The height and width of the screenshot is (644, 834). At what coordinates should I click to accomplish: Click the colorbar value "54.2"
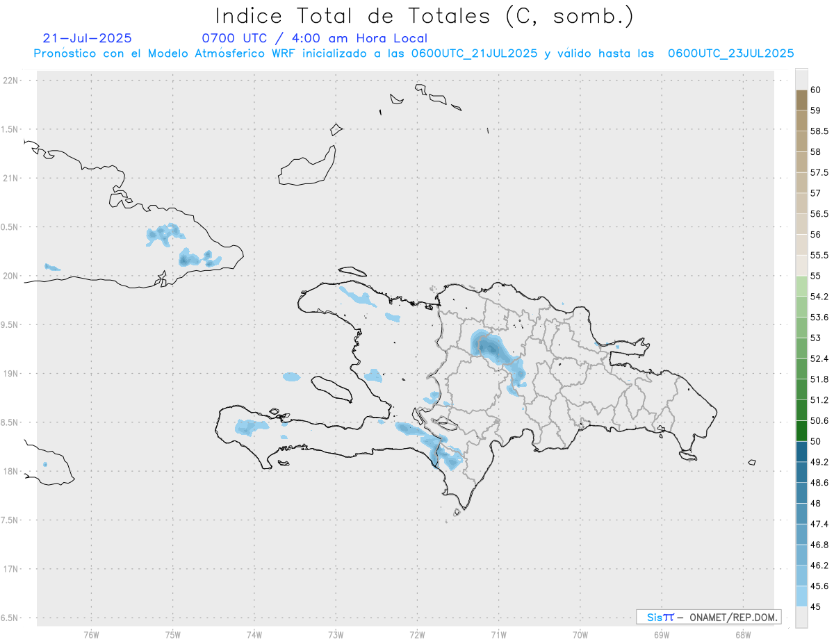tap(819, 297)
